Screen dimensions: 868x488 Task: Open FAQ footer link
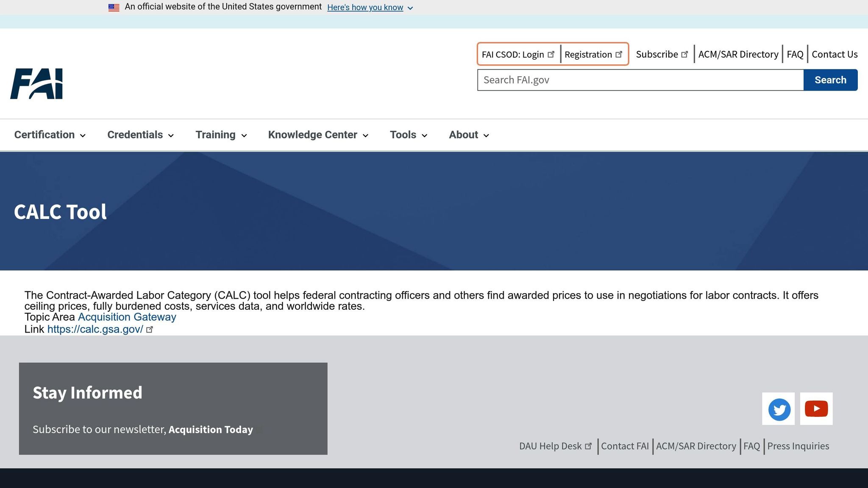[x=751, y=446]
